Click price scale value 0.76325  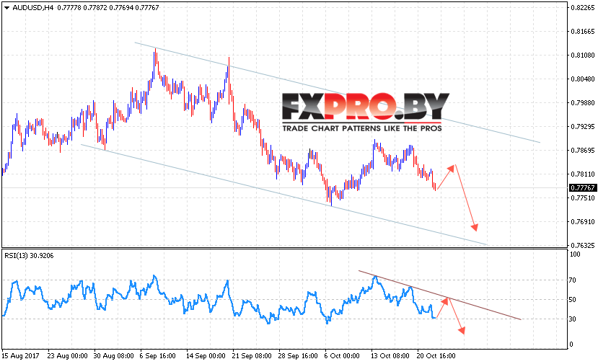583,246
